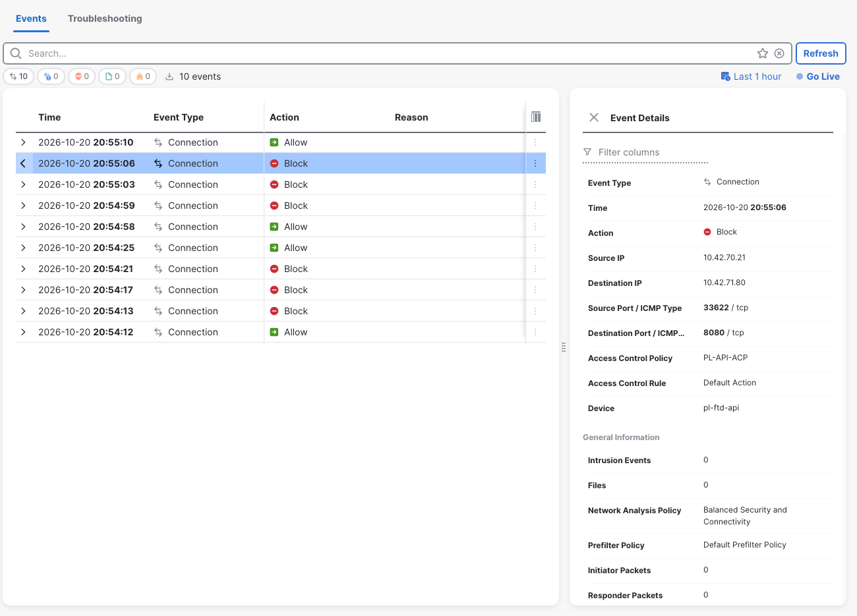Close the Event Details panel
The width and height of the screenshot is (857, 616).
pos(594,117)
